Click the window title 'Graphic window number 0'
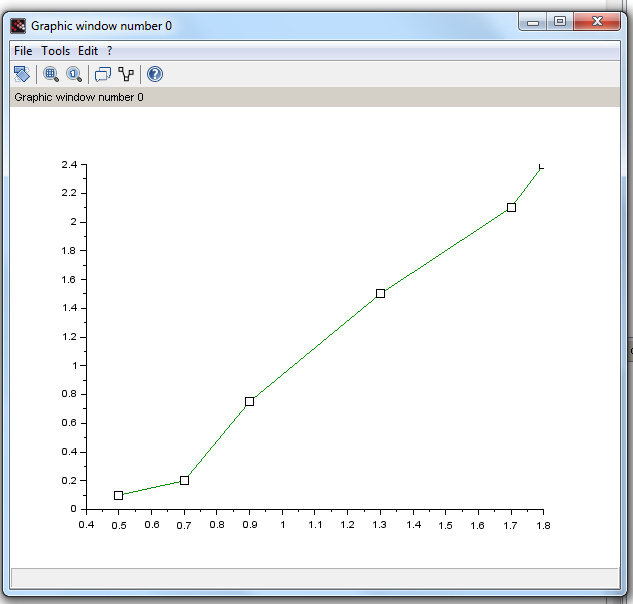Viewport: 633px width, 604px height. [x=101, y=26]
